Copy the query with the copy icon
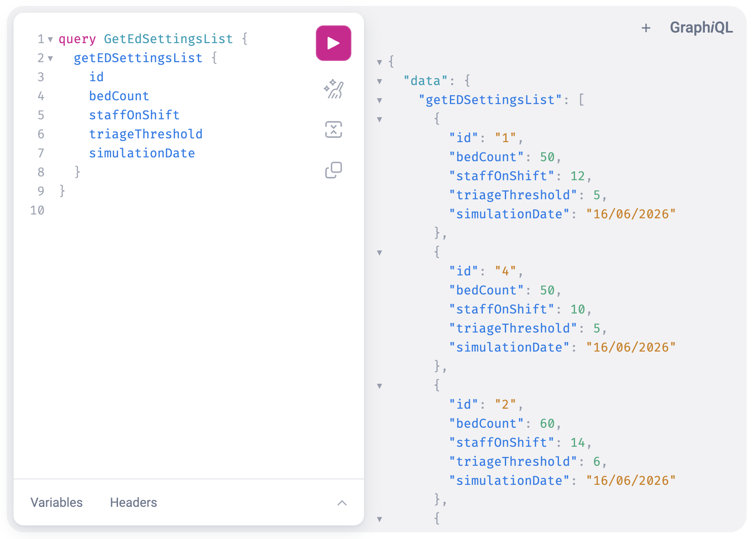This screenshot has width=756, height=539. (333, 170)
